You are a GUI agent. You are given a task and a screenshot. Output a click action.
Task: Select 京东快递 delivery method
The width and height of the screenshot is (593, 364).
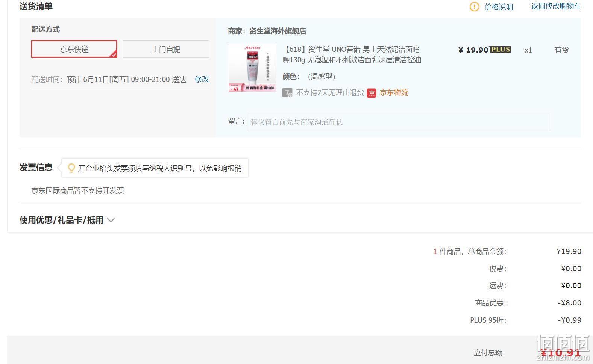click(x=74, y=49)
